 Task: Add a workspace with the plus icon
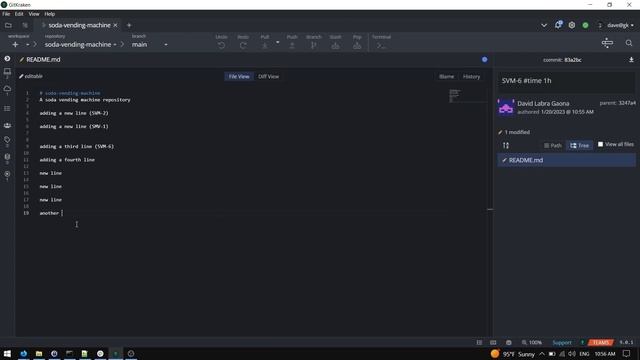tap(15, 44)
